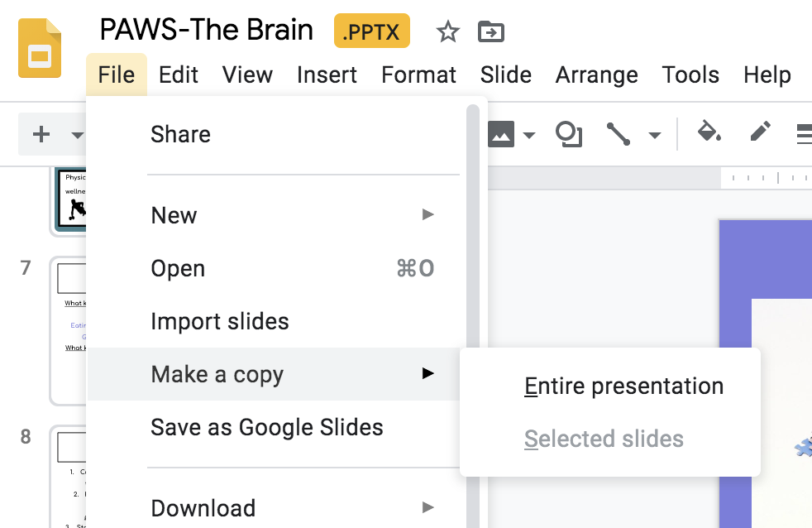Open the Arrange menu

tap(596, 74)
